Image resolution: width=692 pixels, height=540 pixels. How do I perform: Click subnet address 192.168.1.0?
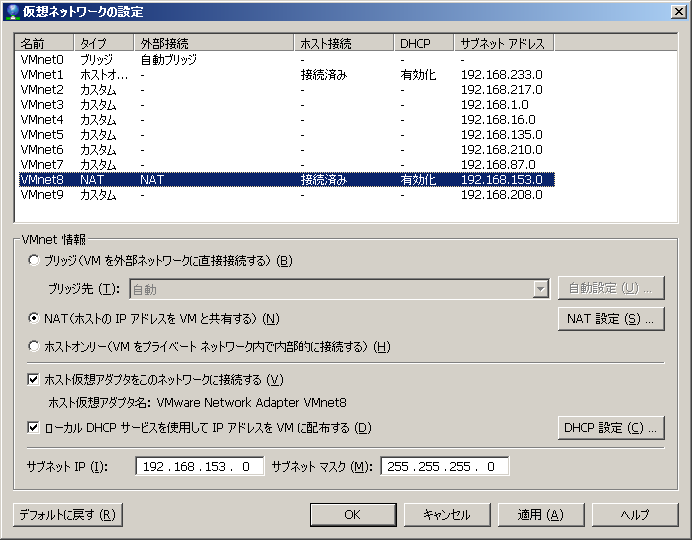point(494,105)
